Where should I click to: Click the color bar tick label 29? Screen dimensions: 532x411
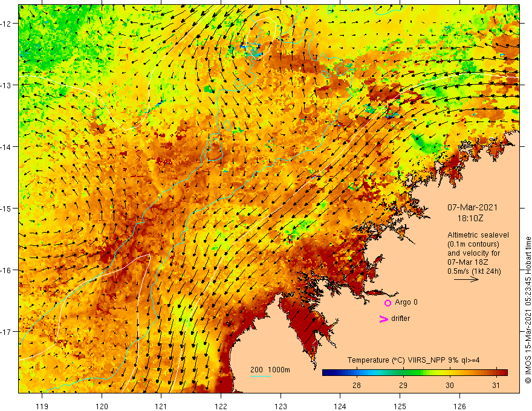click(x=403, y=385)
